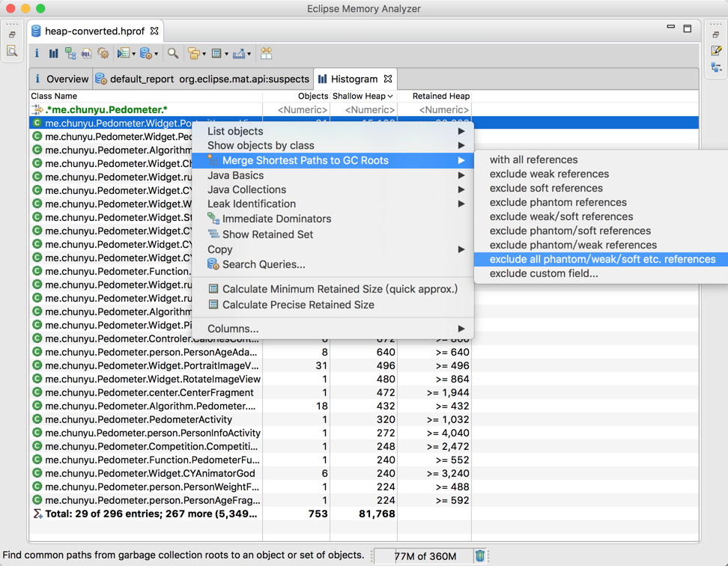
Task: Open the Group result by dropdown arrow
Action: click(x=204, y=54)
